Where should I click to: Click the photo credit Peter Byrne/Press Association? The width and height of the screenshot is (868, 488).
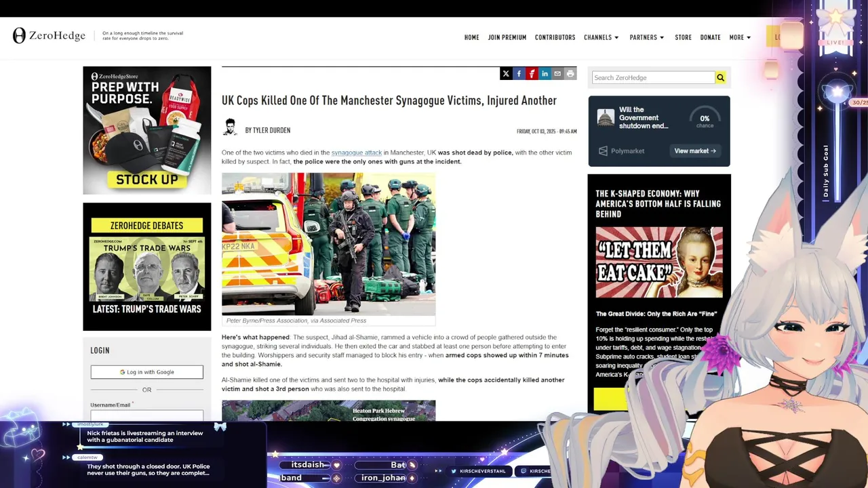[296, 321]
